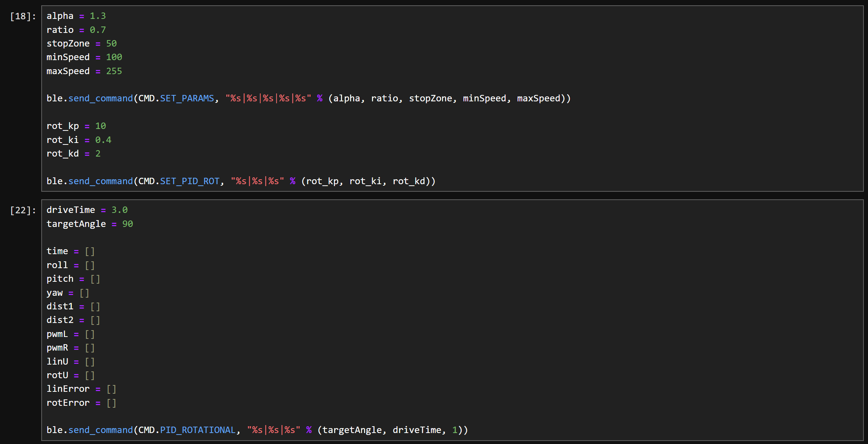Click the "%s|%s|%s|%s|%s" format string
Screen dimensions: 868x444
268,98
